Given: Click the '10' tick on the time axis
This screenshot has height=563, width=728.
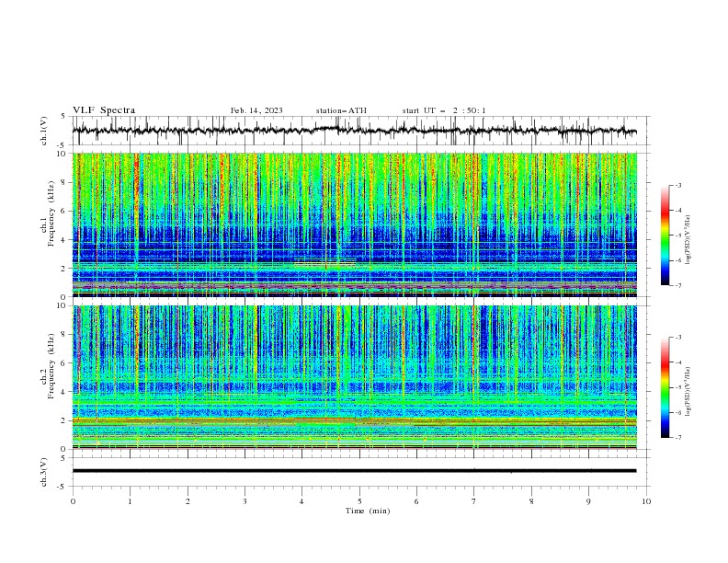Looking at the screenshot, I should click(x=646, y=501).
